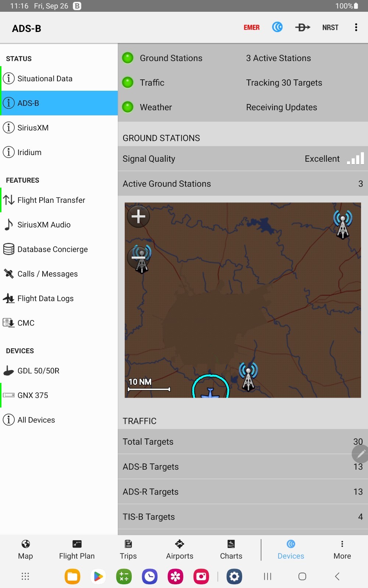Screen dimensions: 368x588
Task: Click the Calls / Messages satellite icon
Action: (9, 274)
